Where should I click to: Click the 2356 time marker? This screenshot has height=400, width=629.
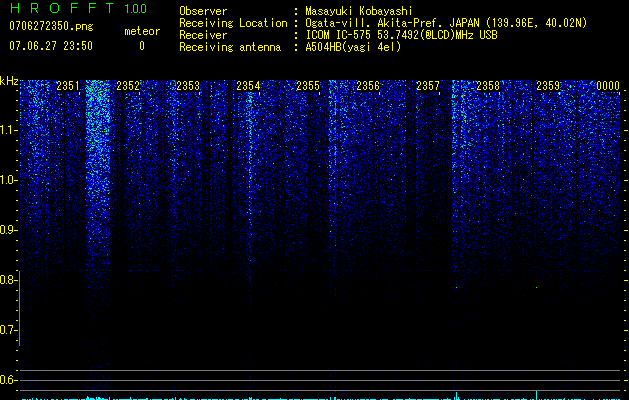[x=368, y=86]
